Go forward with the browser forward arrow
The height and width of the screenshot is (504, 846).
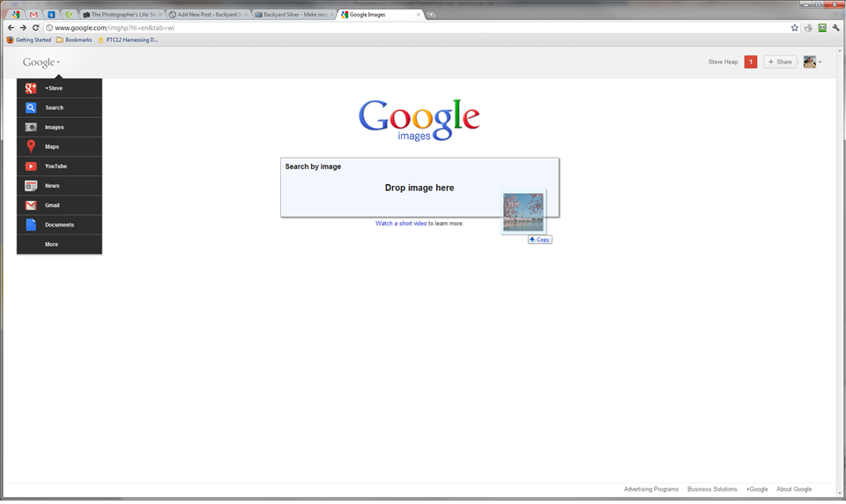point(23,27)
